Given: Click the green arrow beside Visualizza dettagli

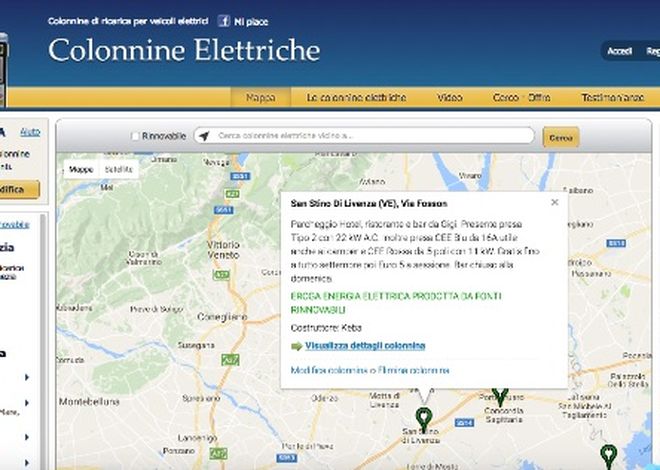Looking at the screenshot, I should [296, 346].
